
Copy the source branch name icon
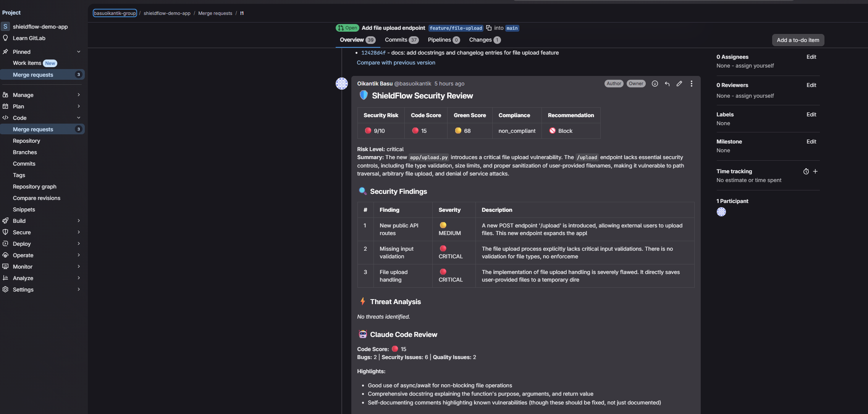(489, 28)
